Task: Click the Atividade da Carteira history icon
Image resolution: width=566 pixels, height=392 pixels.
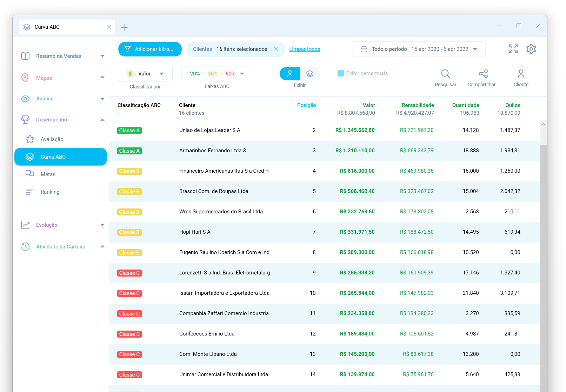Action: click(x=25, y=247)
